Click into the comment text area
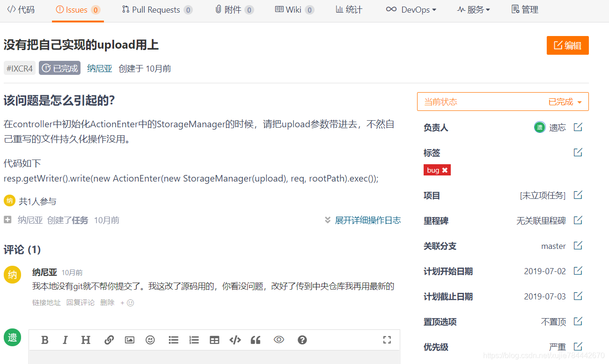The image size is (609, 364). [214, 357]
